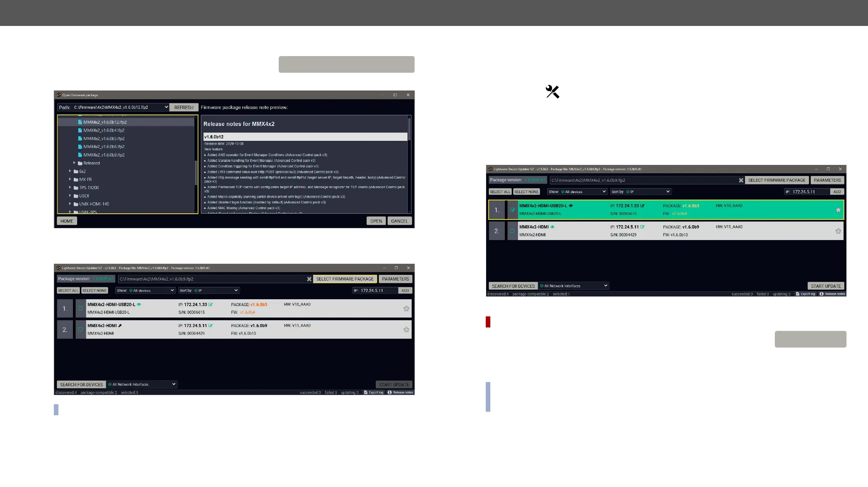
Task: Click START UPDATE in the right updater window
Action: click(x=826, y=286)
